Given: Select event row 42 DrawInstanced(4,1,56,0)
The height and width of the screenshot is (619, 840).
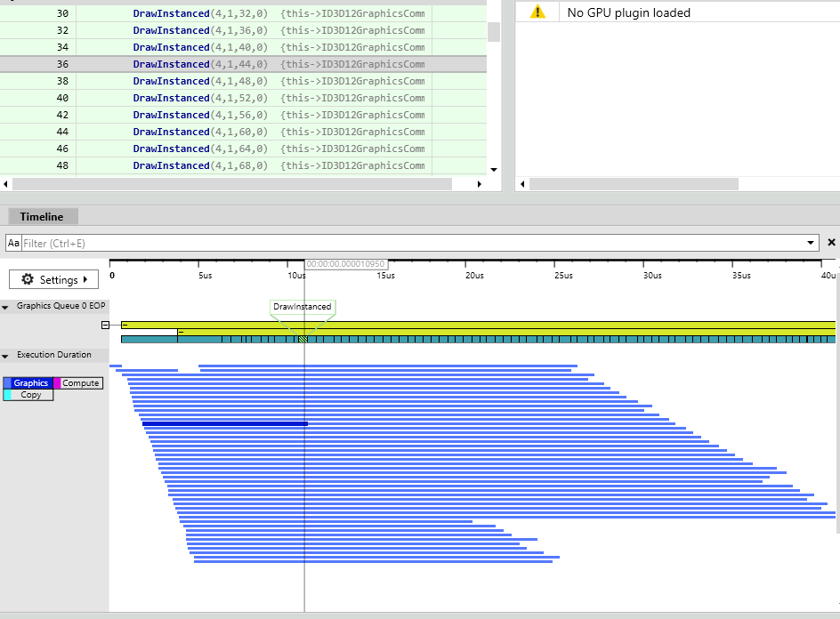Looking at the screenshot, I should 243,115.
